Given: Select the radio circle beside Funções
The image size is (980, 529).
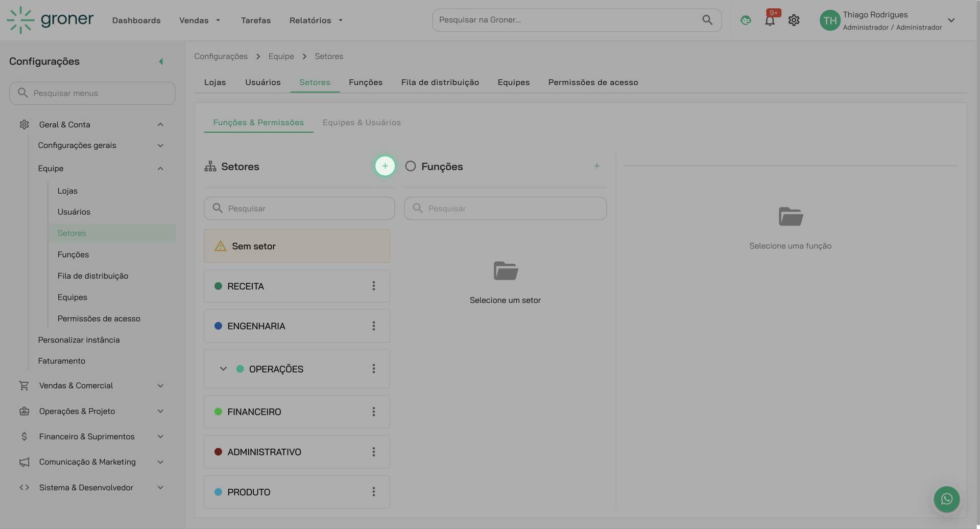Looking at the screenshot, I should pos(410,166).
